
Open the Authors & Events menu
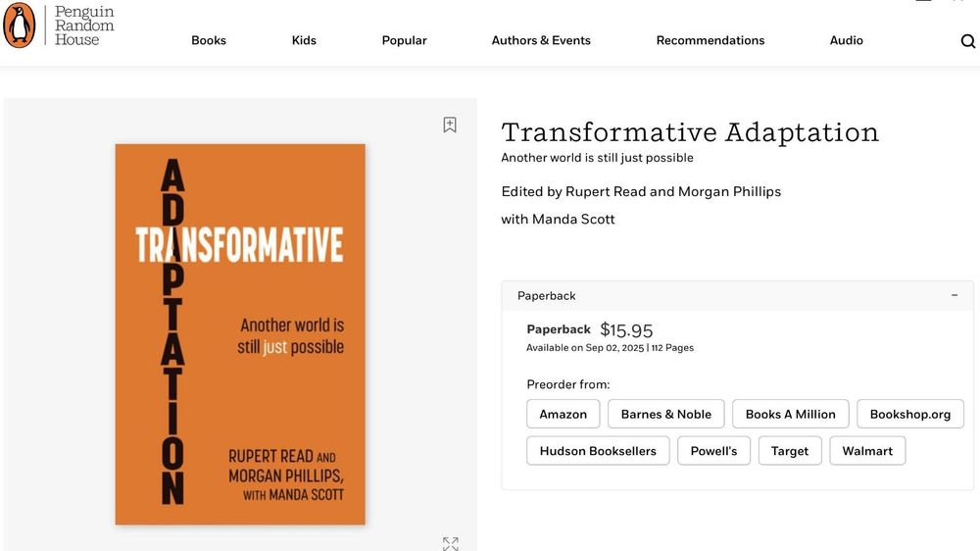541,40
